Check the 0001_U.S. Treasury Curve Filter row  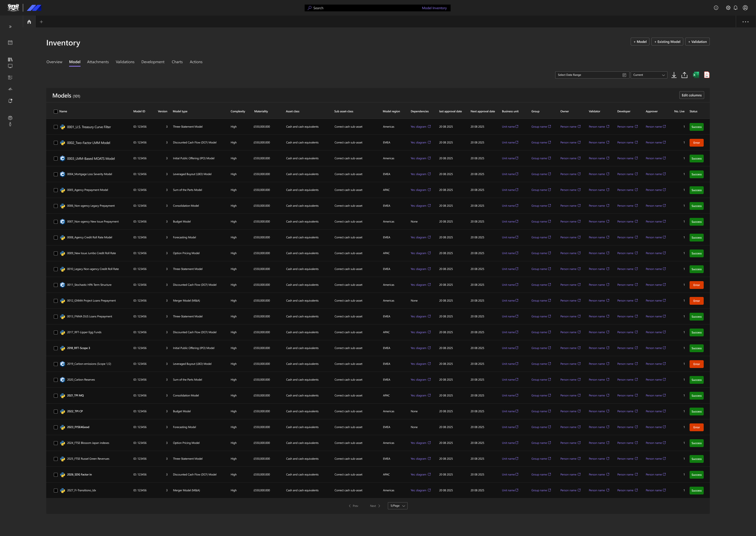click(55, 127)
